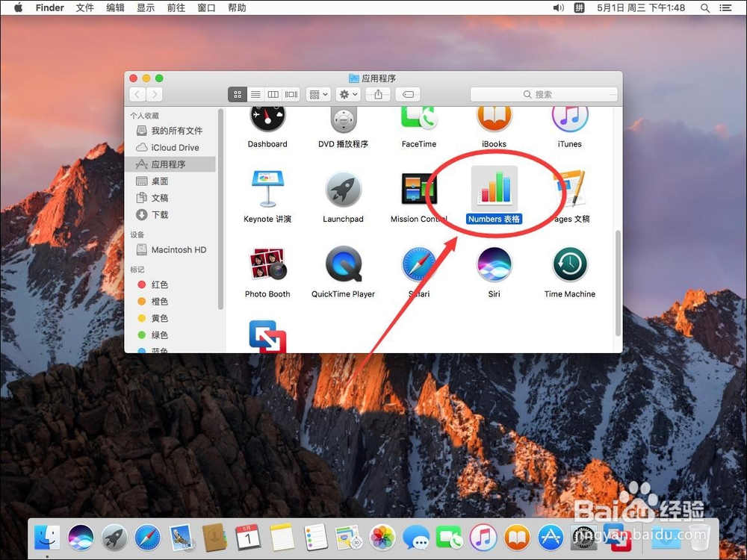Select the 绿色 tag in sidebar

tap(170, 335)
